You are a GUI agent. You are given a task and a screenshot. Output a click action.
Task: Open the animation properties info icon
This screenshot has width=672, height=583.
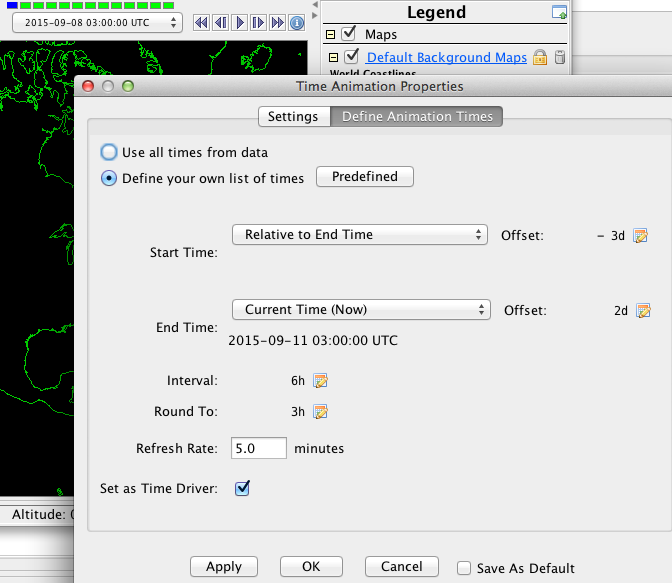pyautogui.click(x=296, y=22)
